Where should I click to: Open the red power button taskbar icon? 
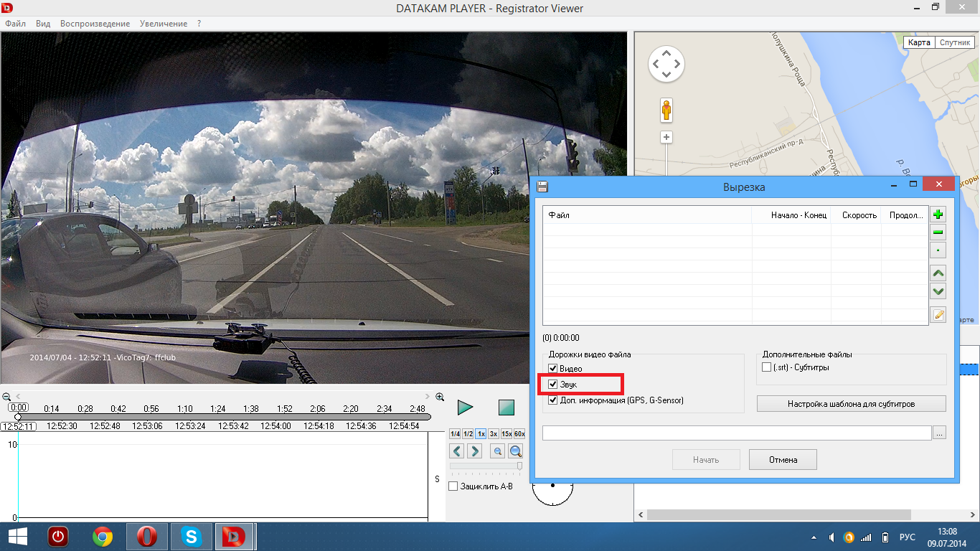pos(58,537)
